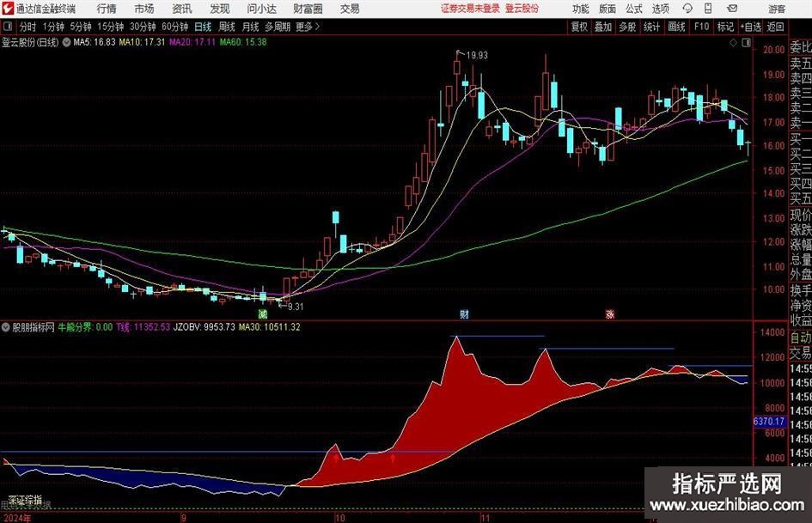Open the 市场 menu

click(x=144, y=9)
